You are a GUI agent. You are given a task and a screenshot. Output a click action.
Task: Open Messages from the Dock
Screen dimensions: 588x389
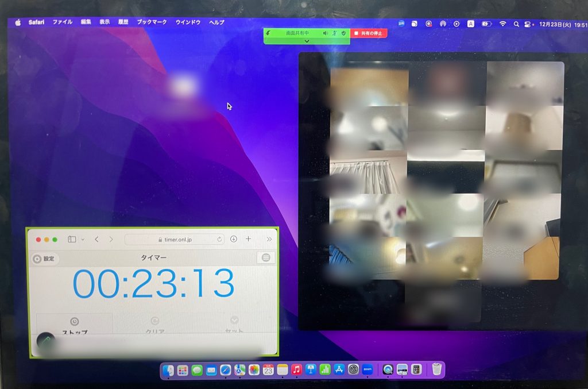[197, 370]
